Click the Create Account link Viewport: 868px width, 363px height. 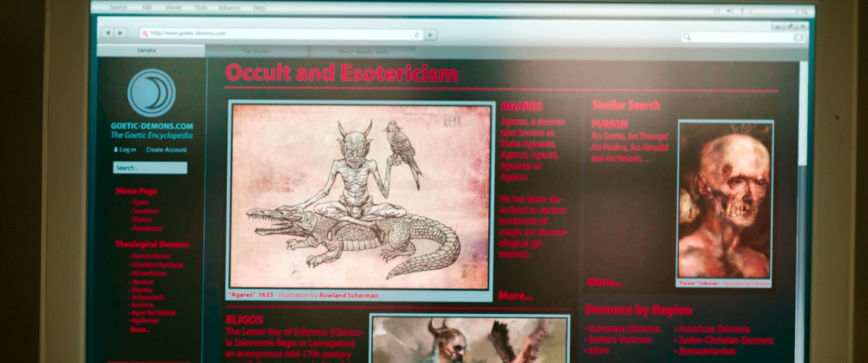(x=166, y=150)
